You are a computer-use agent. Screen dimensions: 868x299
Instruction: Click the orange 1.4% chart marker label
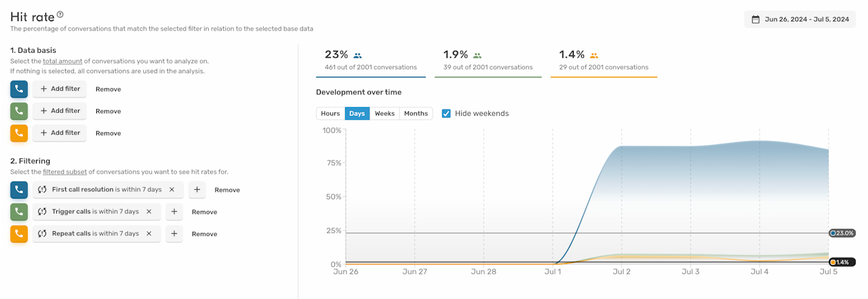tap(841, 262)
